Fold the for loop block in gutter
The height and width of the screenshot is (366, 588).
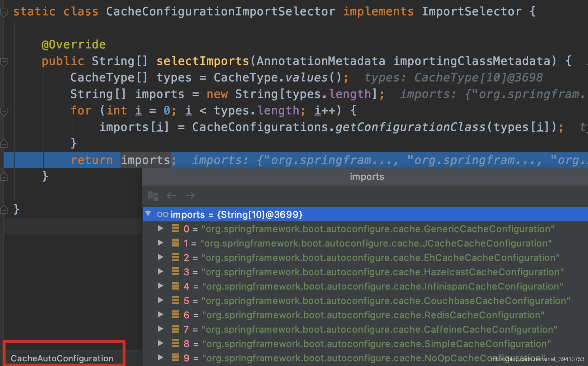point(4,112)
